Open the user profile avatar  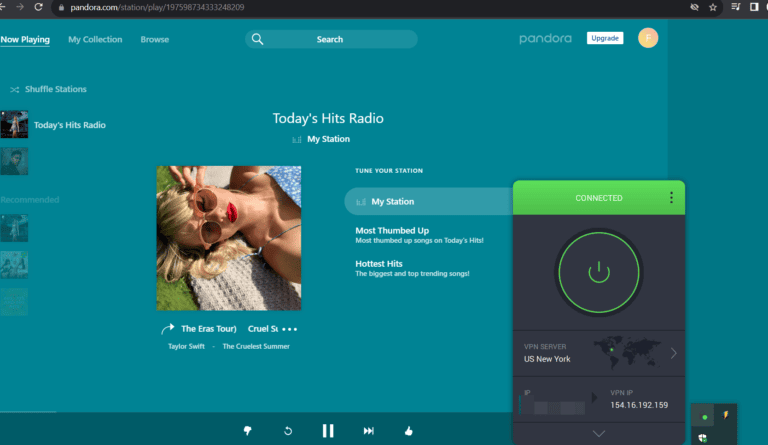click(648, 38)
